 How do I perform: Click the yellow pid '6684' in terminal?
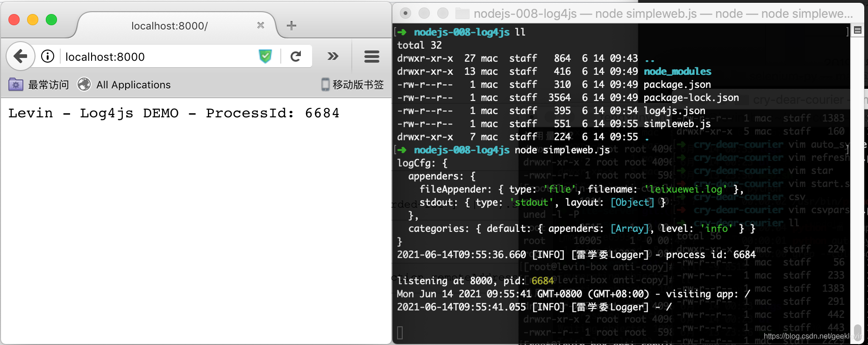(x=543, y=281)
